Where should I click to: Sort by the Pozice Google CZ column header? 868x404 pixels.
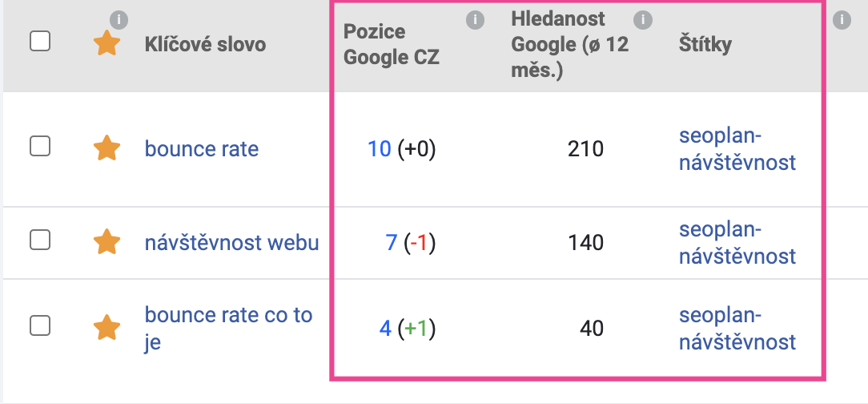392,44
